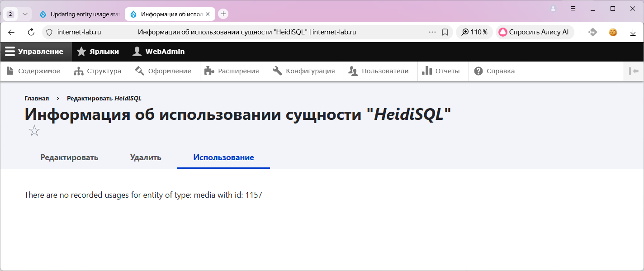This screenshot has width=644, height=271.
Task: Click the Спросить Алису AI button
Action: click(x=534, y=32)
